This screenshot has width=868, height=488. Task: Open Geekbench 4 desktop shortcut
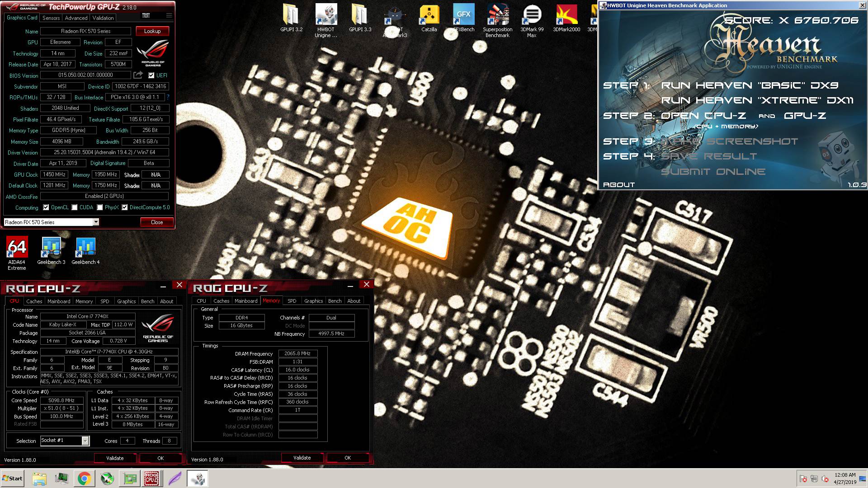(85, 251)
